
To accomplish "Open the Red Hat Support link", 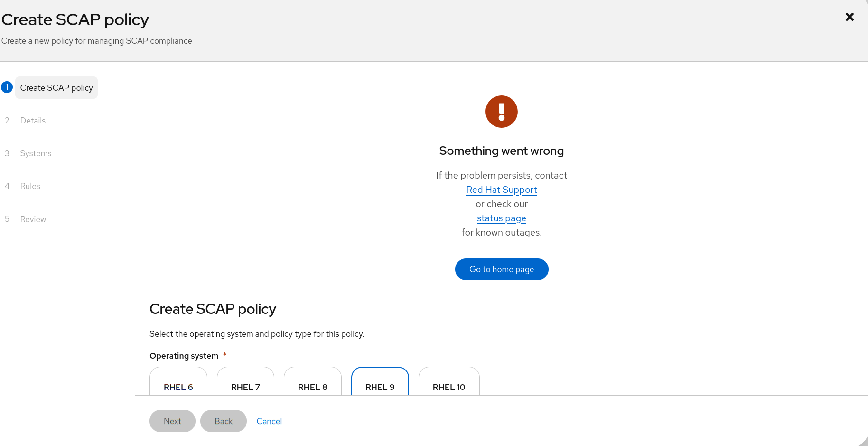I will (502, 190).
